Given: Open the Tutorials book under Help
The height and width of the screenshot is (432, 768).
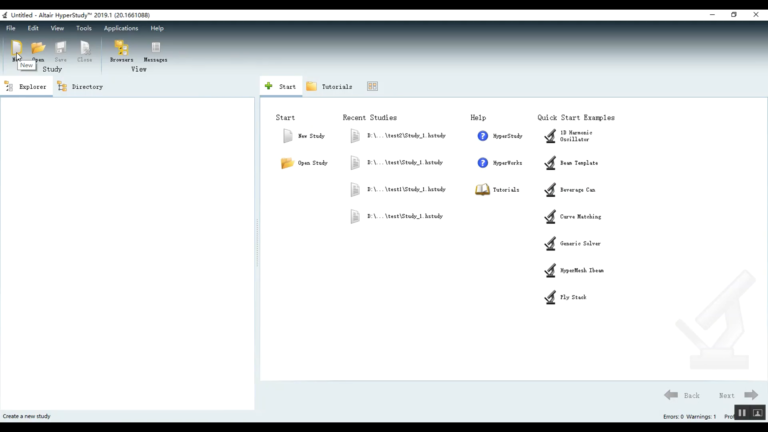Looking at the screenshot, I should click(x=497, y=190).
